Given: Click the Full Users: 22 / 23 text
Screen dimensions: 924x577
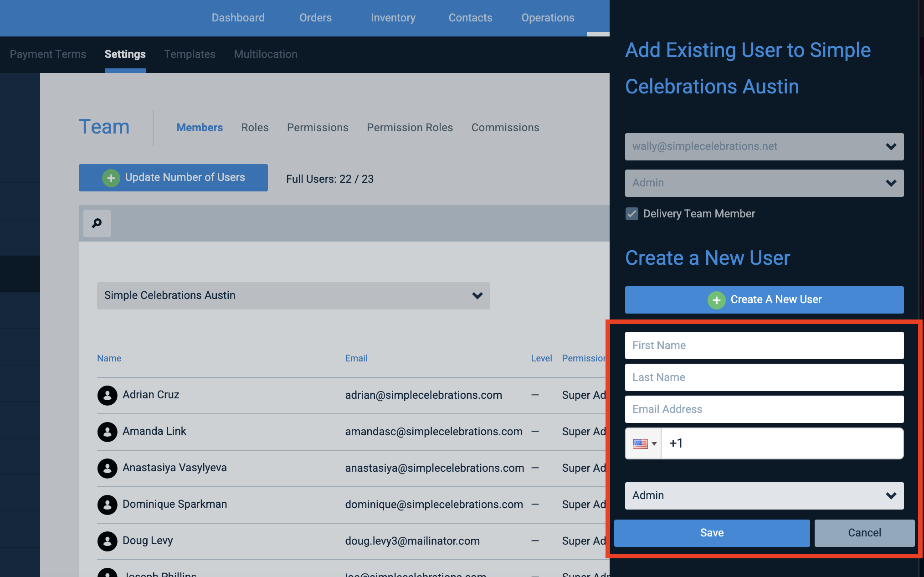Looking at the screenshot, I should (x=330, y=179).
